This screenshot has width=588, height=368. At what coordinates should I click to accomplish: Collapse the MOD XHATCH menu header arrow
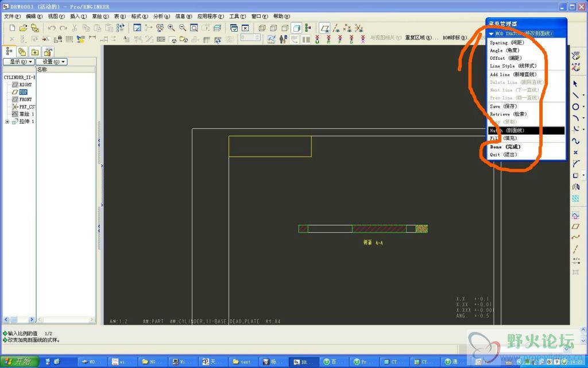click(x=492, y=34)
